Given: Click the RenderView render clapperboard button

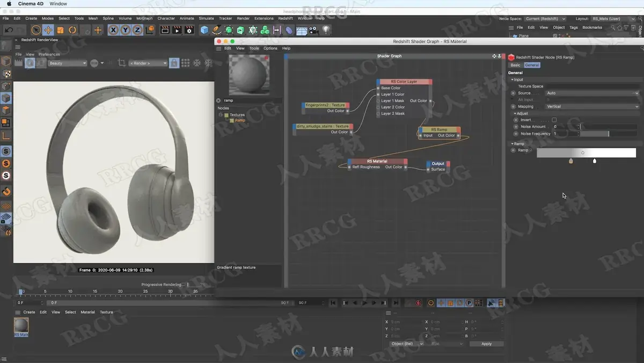Looking at the screenshot, I should pos(19,63).
